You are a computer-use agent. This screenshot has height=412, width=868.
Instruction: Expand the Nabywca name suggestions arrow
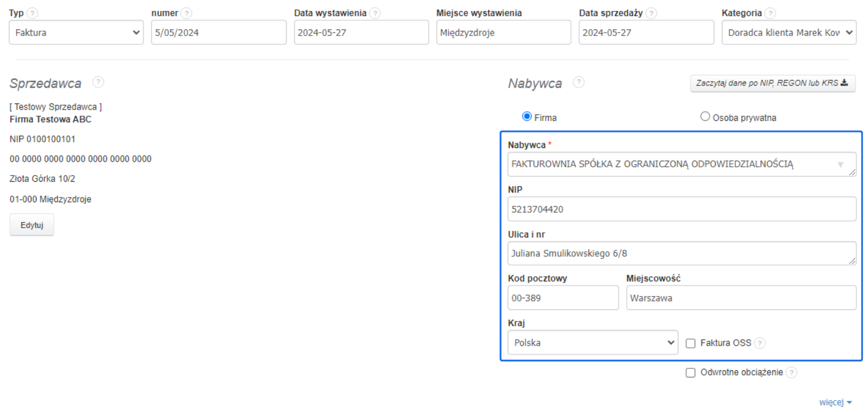840,165
